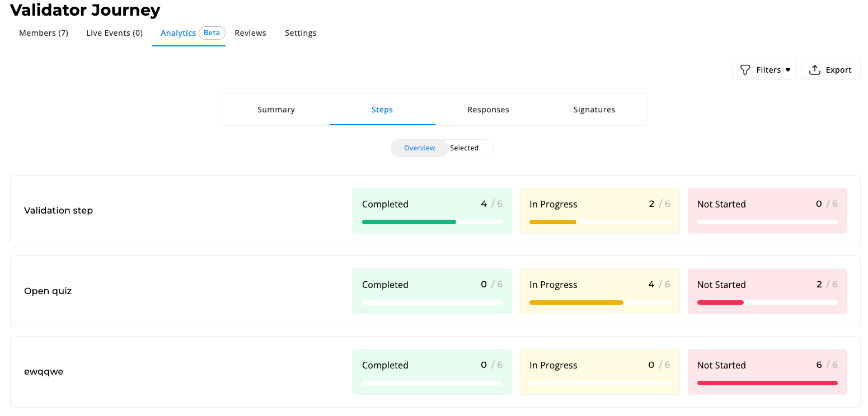868x416 pixels.
Task: Click the Validator Journey title
Action: point(85,10)
